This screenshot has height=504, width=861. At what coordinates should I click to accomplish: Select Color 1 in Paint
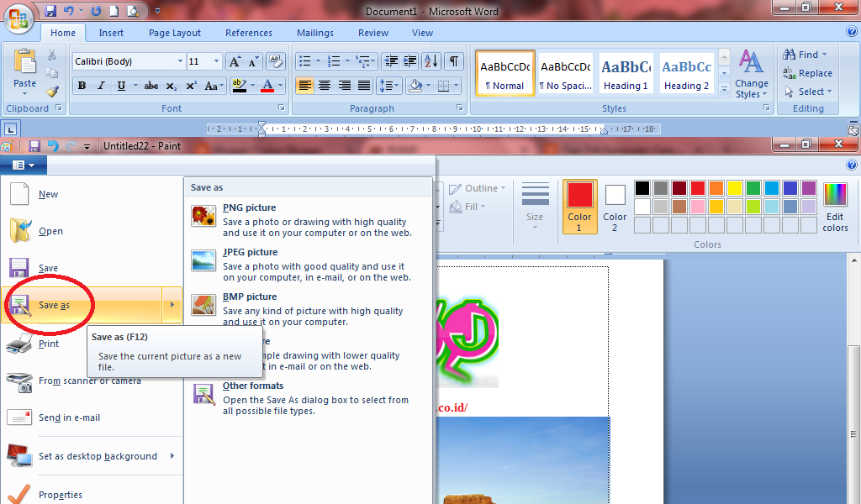(580, 207)
